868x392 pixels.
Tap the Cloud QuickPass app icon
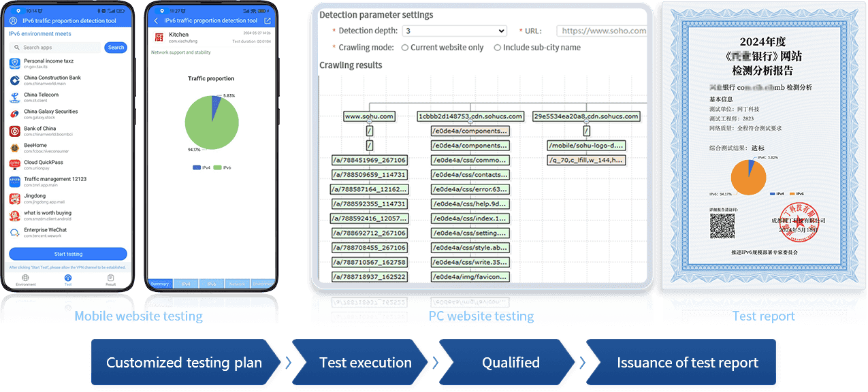point(15,165)
